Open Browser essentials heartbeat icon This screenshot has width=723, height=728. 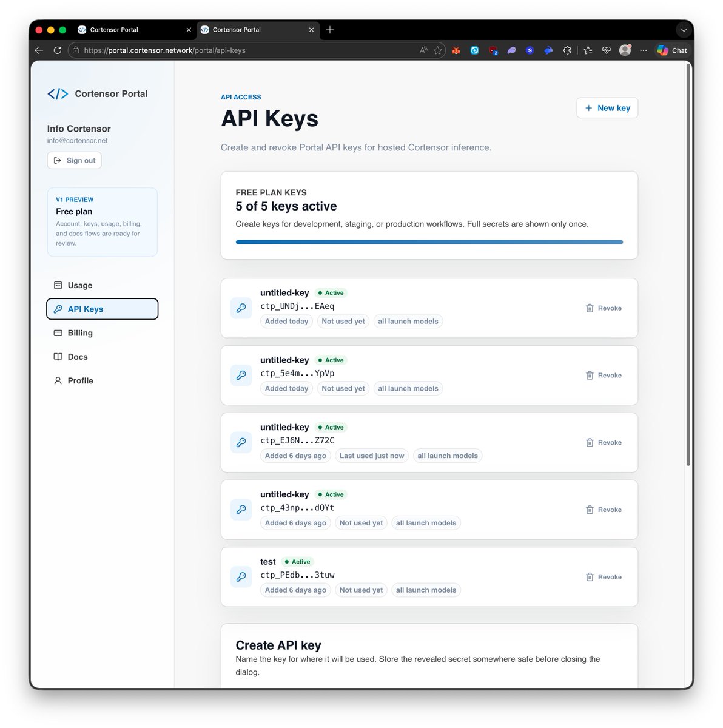pyautogui.click(x=607, y=50)
